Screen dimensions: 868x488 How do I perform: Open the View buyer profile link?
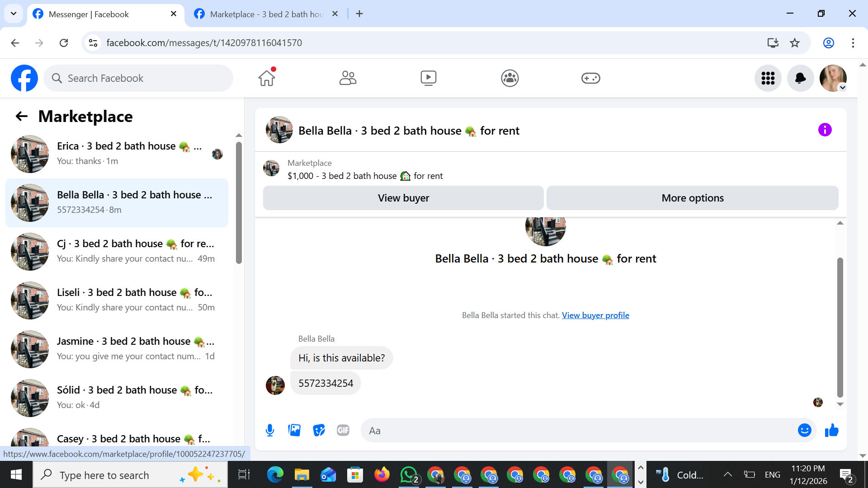pos(595,315)
